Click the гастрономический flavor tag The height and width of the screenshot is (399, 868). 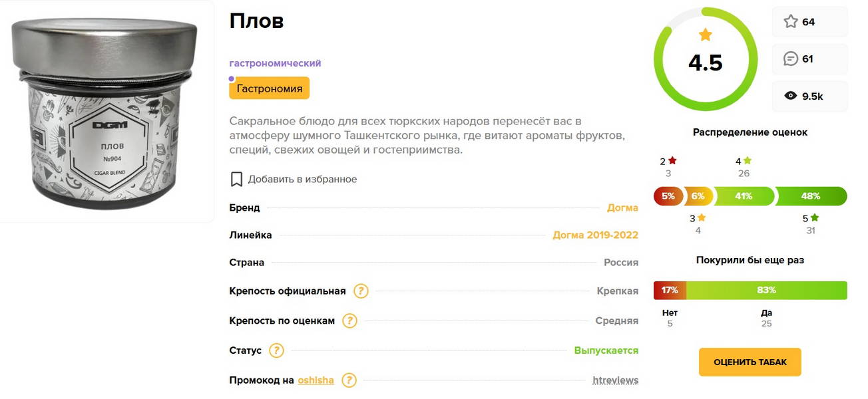(275, 63)
